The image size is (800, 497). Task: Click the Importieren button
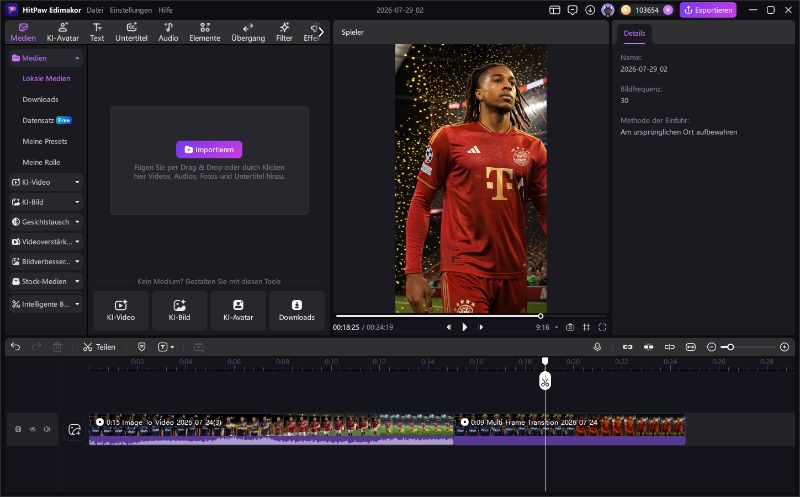tap(209, 150)
